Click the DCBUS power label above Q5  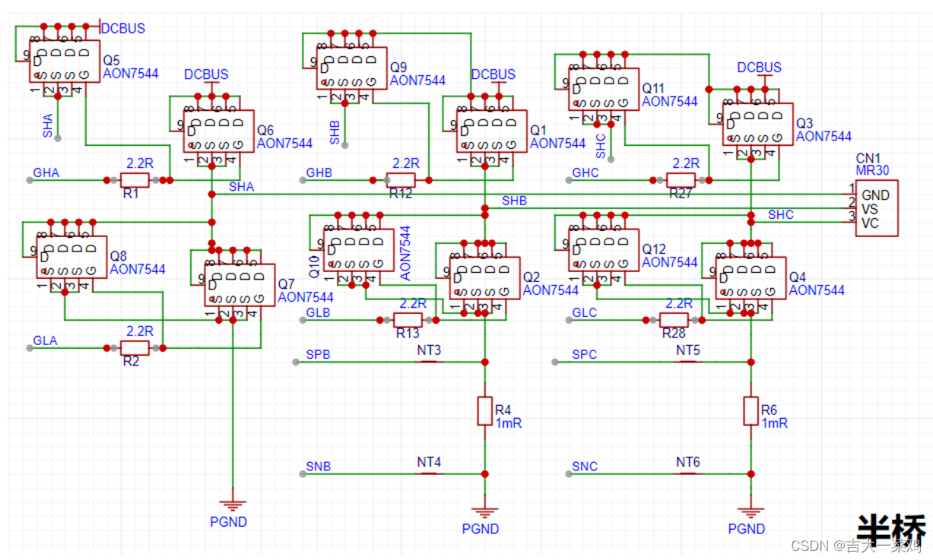coord(123,28)
